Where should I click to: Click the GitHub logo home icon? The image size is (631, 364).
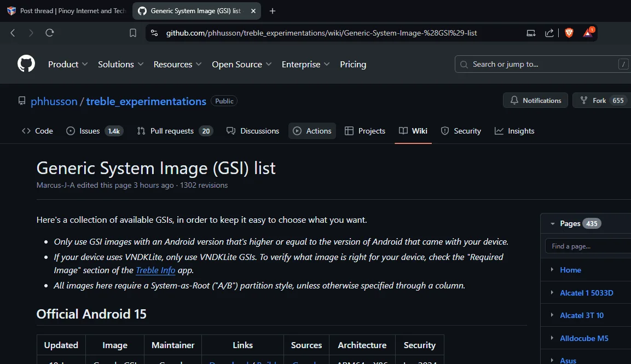click(26, 64)
